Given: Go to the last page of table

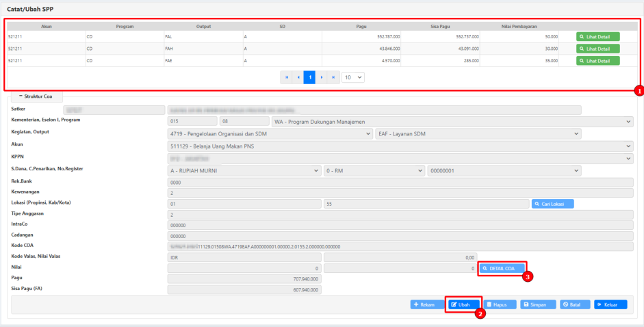Looking at the screenshot, I should (333, 78).
